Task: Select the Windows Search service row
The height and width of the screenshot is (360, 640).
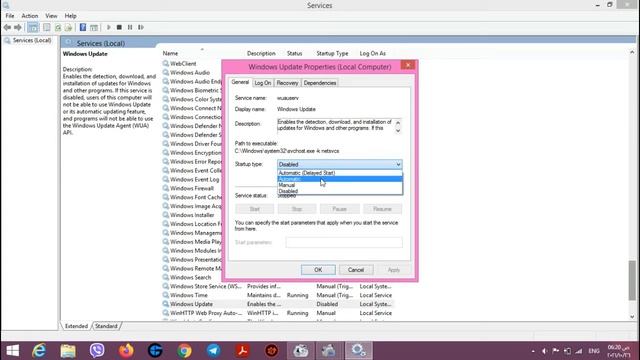Action: [x=191, y=278]
